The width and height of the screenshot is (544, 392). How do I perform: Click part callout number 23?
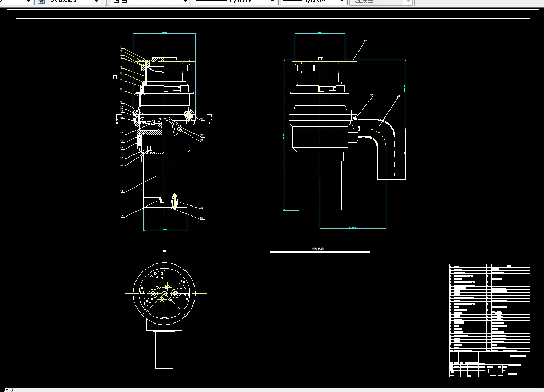click(202, 135)
